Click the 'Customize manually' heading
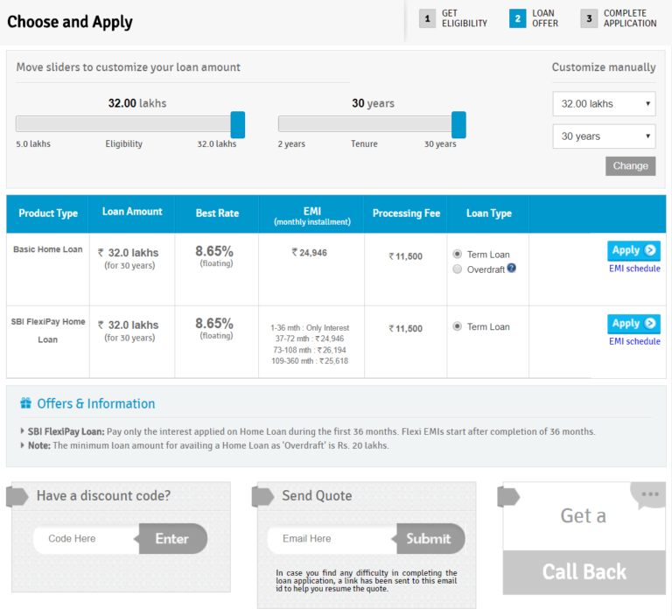672x616 pixels. click(604, 67)
